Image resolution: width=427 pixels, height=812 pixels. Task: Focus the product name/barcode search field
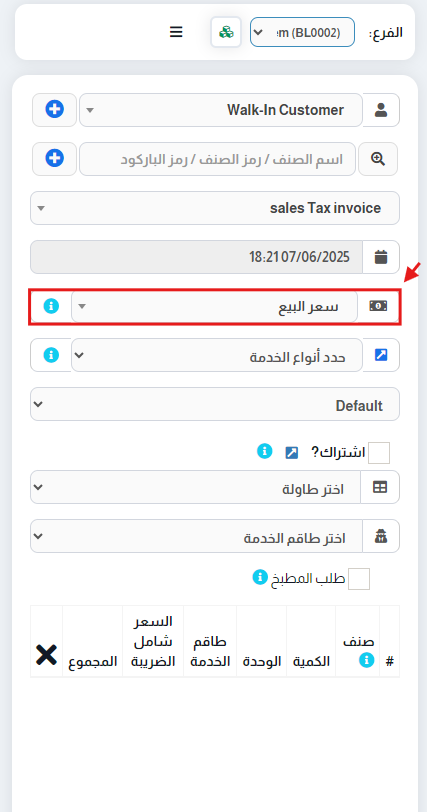(x=217, y=159)
